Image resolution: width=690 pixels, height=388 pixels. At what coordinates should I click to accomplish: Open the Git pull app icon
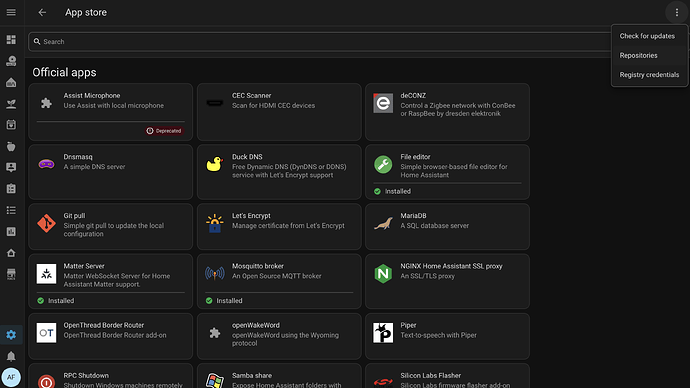[46, 223]
